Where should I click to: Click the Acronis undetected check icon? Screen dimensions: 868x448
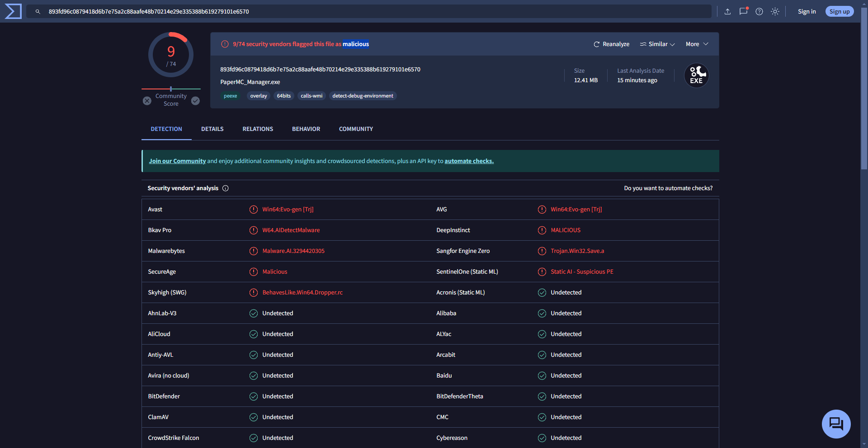[x=542, y=293]
